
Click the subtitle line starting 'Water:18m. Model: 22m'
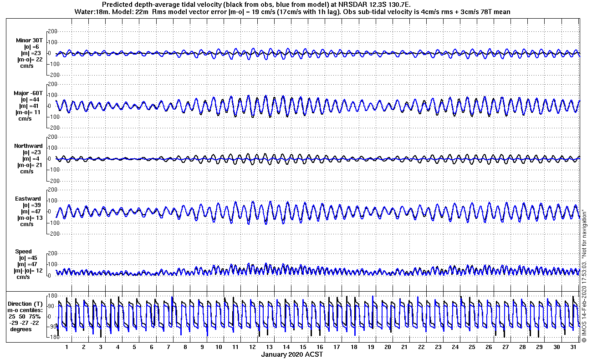tap(292, 11)
